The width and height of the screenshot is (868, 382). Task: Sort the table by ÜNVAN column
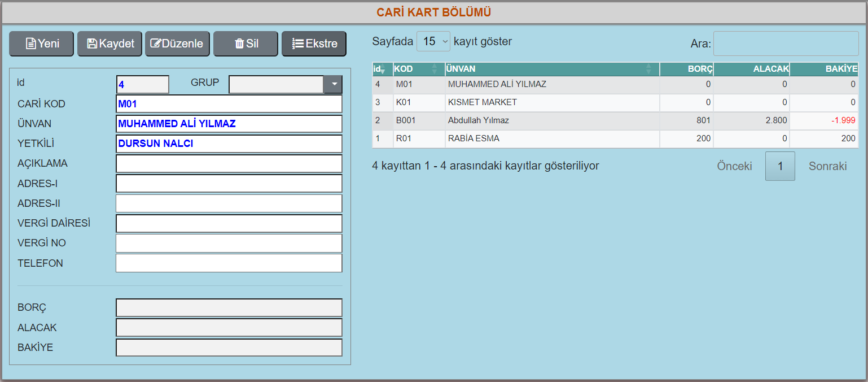point(551,69)
